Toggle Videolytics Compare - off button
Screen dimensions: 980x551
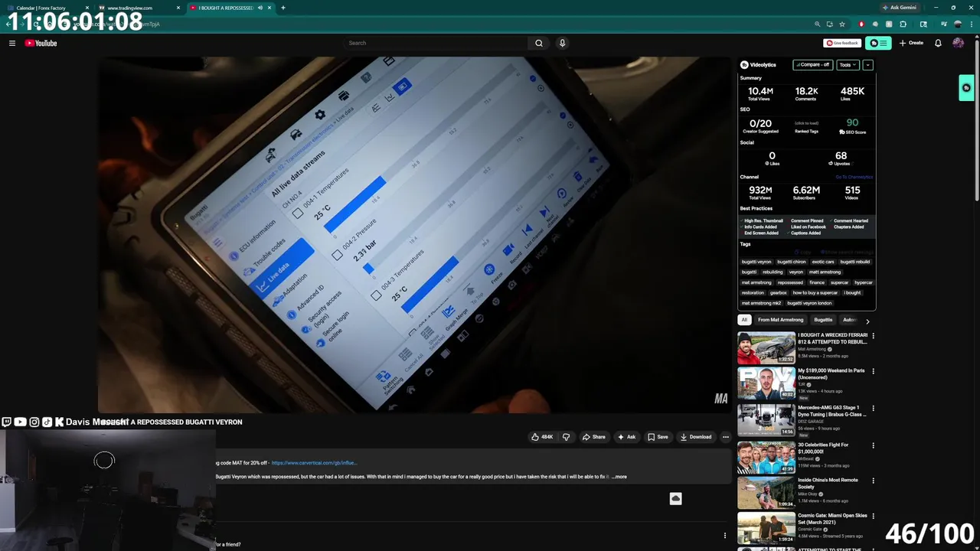(x=813, y=65)
